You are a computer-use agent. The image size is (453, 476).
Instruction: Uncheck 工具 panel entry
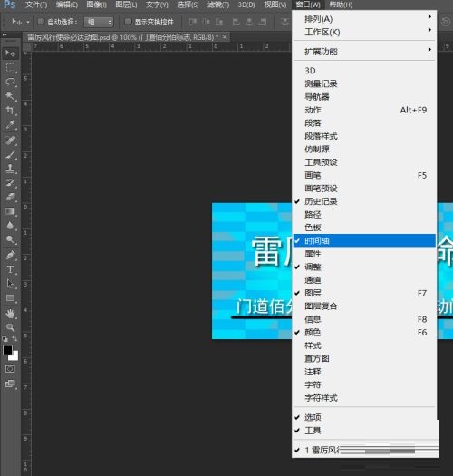point(364,431)
